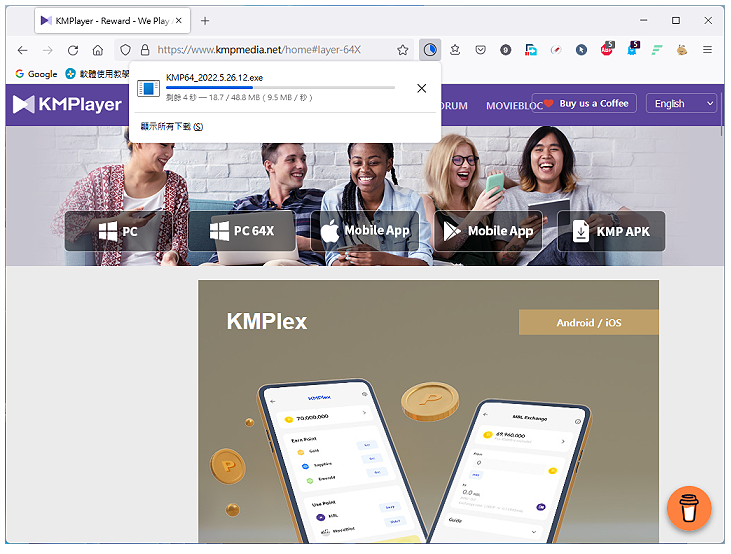This screenshot has width=731, height=554.
Task: Open the bookmarks tray star icon
Action: coord(455,50)
